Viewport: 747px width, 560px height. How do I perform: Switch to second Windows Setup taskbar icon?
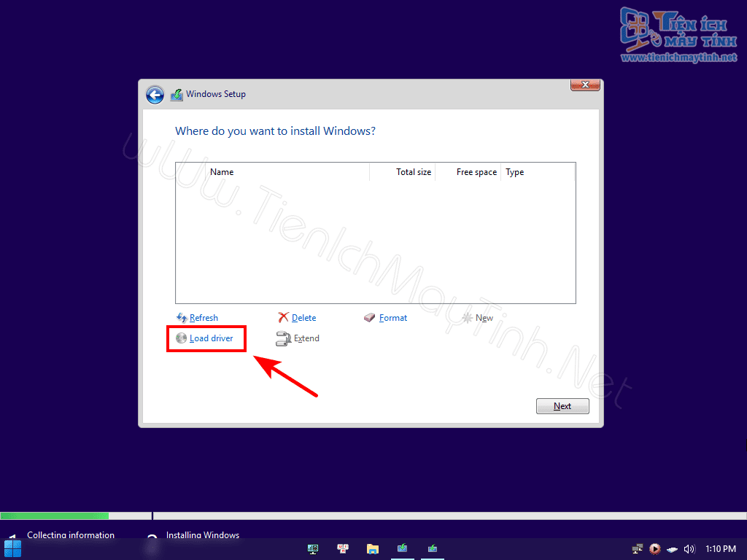433,548
